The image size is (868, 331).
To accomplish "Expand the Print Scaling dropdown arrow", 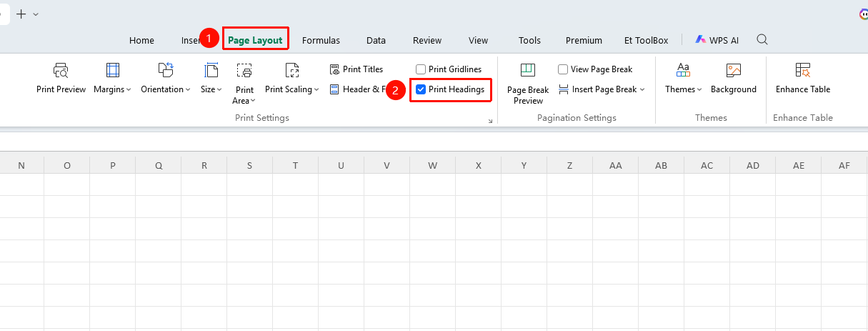I will point(316,90).
